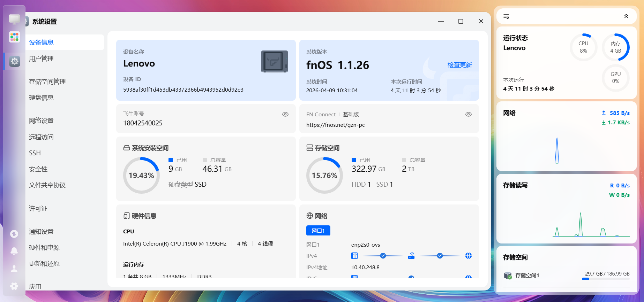The image size is (644, 302).
Task: Click the GPU 0% gauge in the widget
Action: pos(616,78)
